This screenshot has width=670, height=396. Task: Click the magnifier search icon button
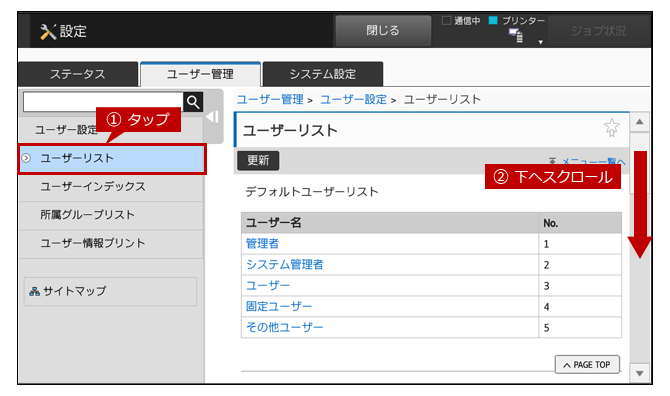click(193, 102)
